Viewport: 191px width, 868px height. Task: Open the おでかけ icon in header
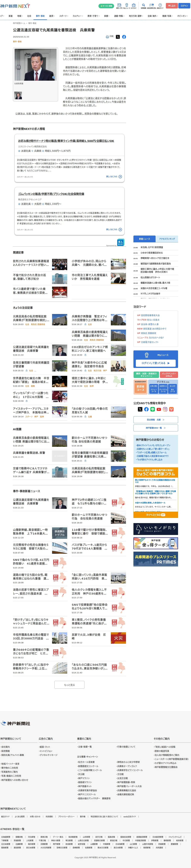[x=134, y=6]
